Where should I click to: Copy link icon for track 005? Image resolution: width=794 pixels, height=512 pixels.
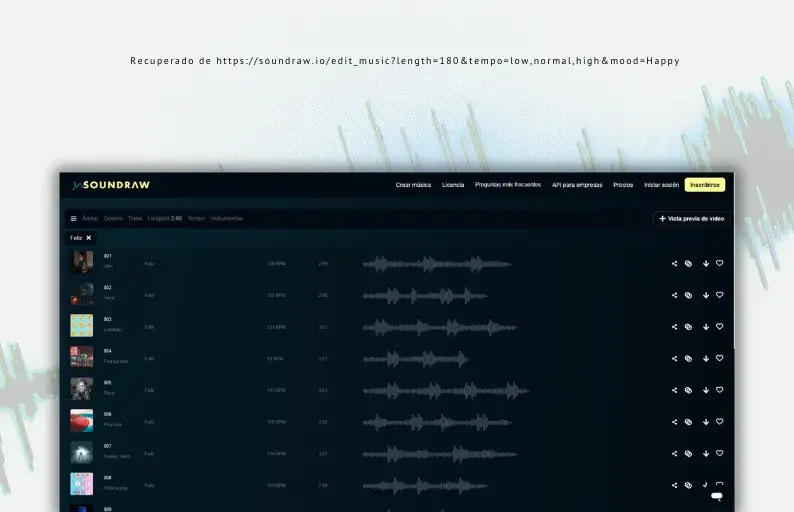point(688,390)
